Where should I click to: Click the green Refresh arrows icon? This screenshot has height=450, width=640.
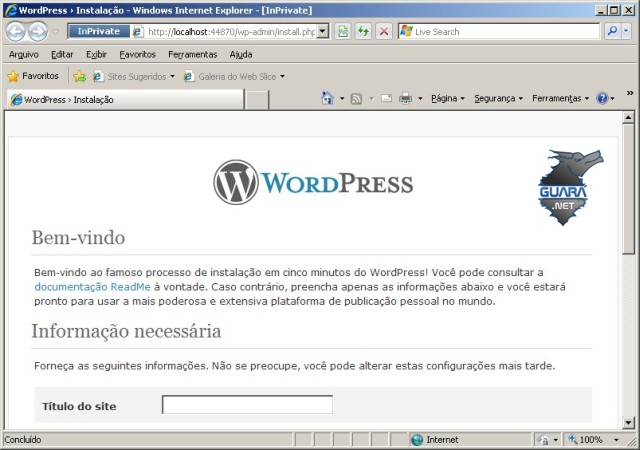click(363, 31)
